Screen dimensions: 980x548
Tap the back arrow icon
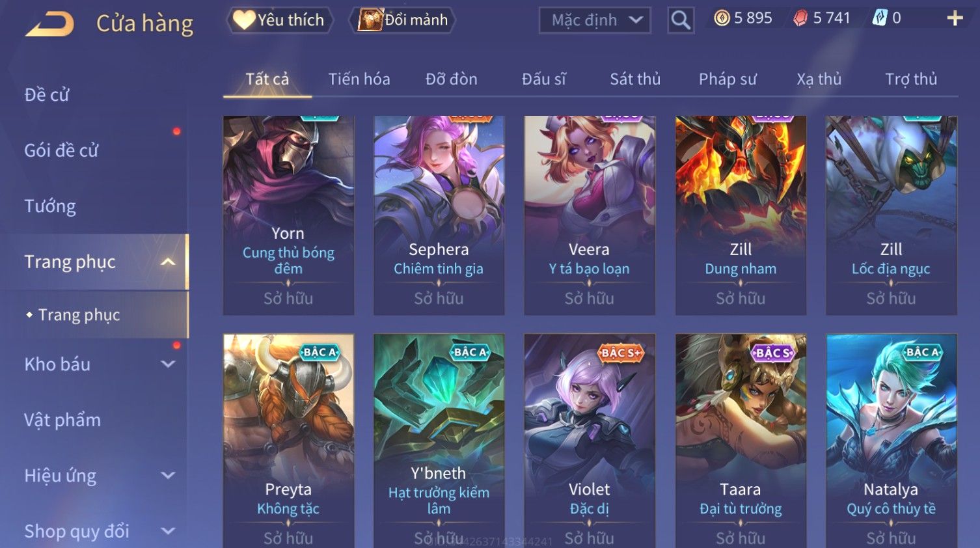[49, 24]
